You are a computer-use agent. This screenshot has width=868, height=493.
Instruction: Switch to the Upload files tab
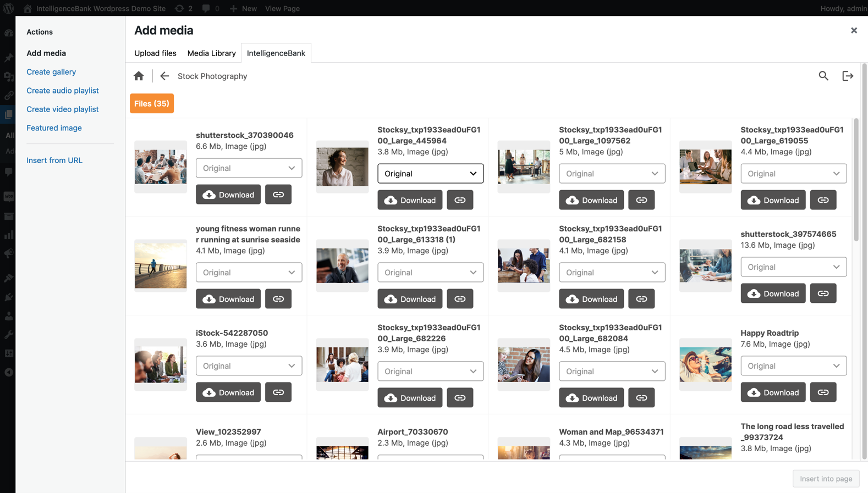(x=155, y=53)
